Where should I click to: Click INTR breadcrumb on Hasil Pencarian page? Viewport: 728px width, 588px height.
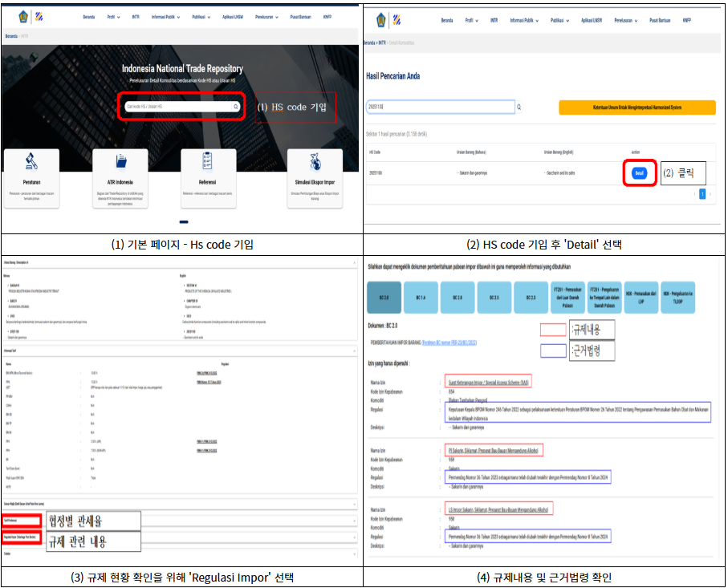coord(382,43)
